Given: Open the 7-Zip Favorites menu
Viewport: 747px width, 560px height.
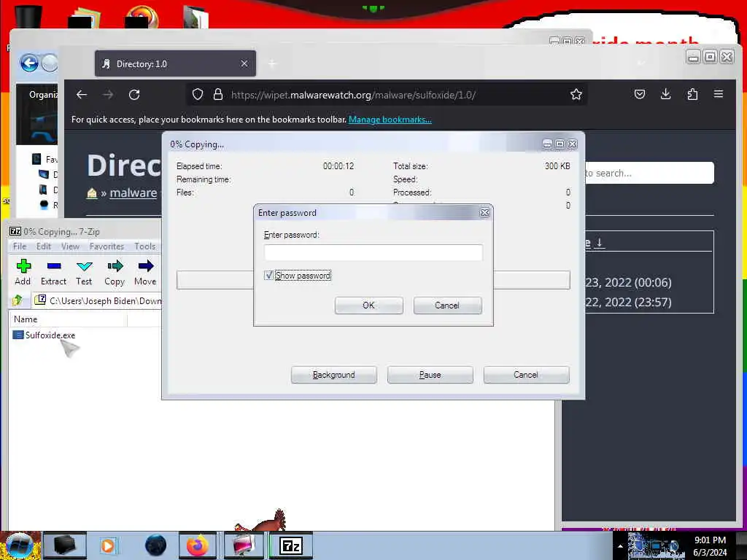Looking at the screenshot, I should tap(107, 246).
